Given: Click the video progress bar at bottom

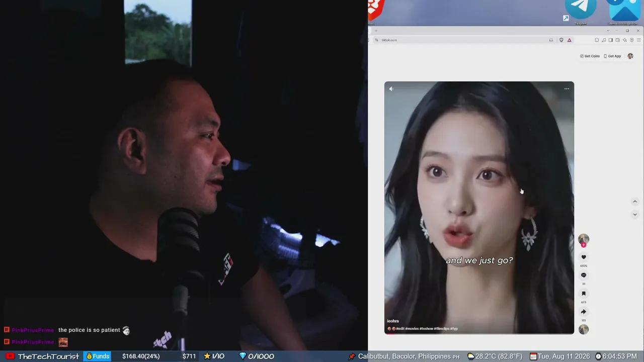Looking at the screenshot, I should (x=479, y=333).
